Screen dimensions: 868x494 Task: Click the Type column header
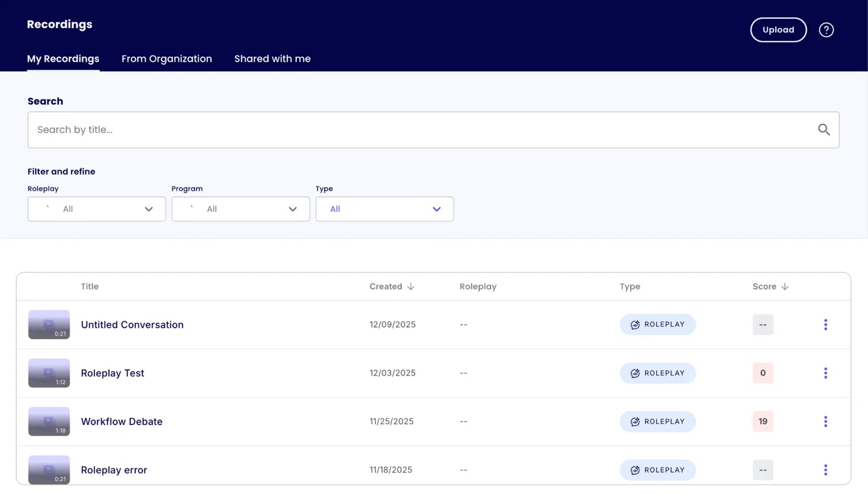pos(630,286)
